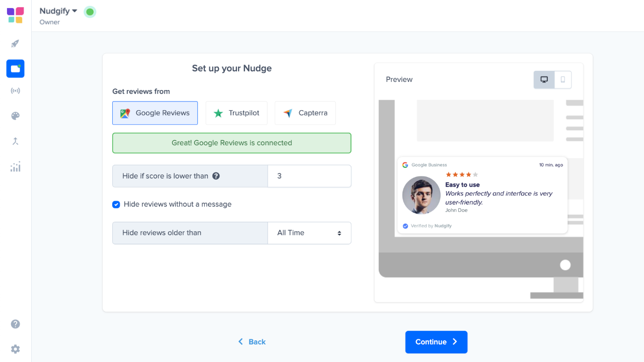Switch preview to desktop view
Viewport: 644px width, 362px height.
click(x=544, y=79)
